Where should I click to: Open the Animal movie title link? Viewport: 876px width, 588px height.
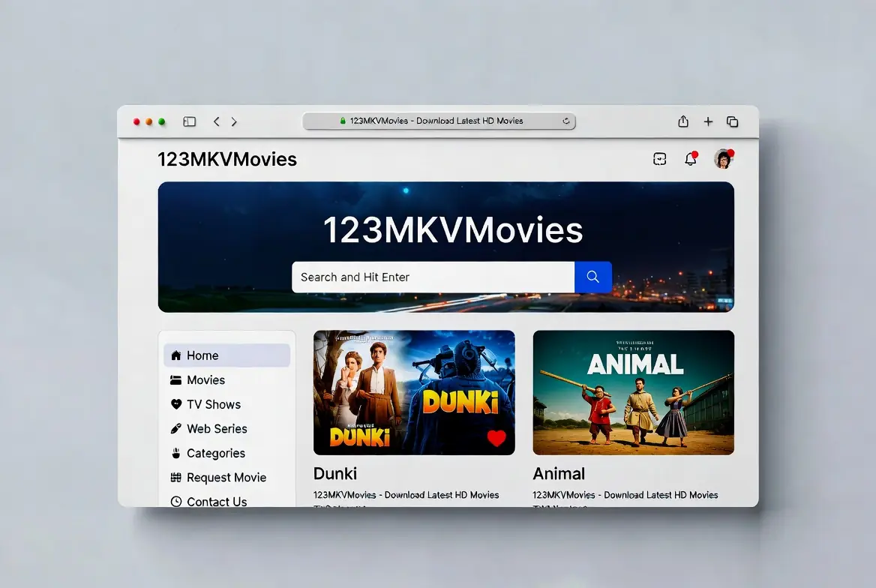559,473
